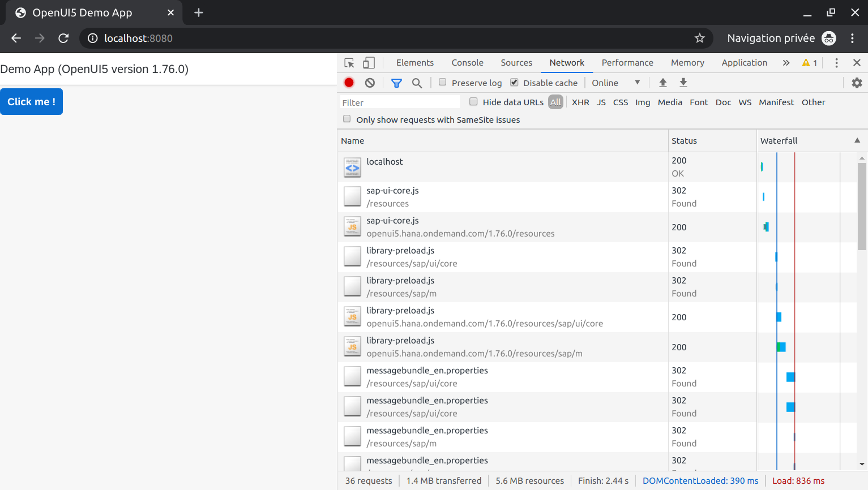
Task: Select JS icon of sap/m library-preload 200 request
Action: point(352,347)
